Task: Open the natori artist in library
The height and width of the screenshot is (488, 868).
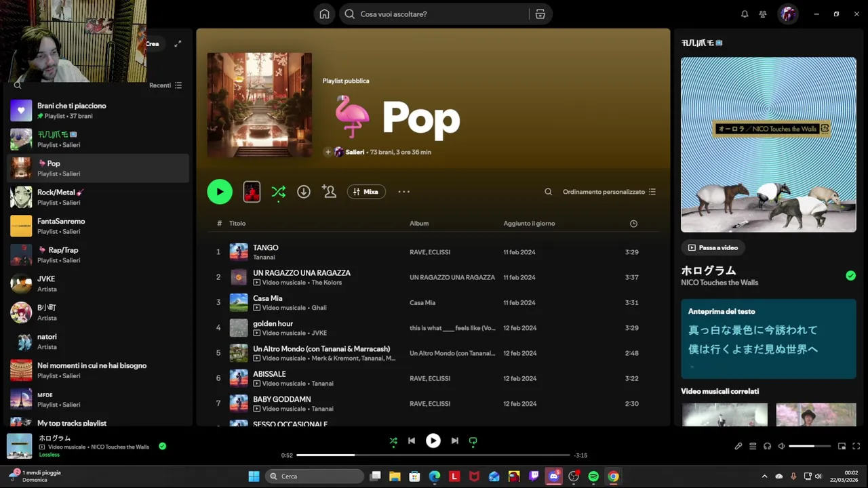Action: coord(98,342)
